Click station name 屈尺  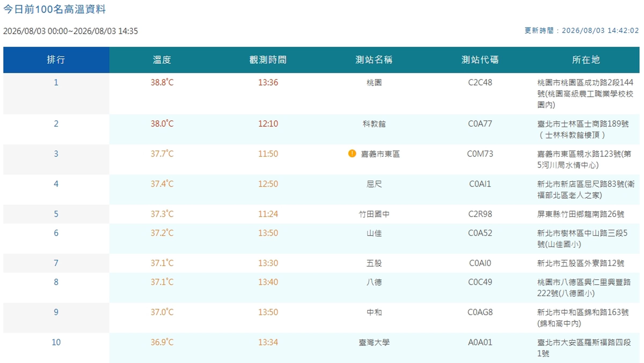point(374,184)
